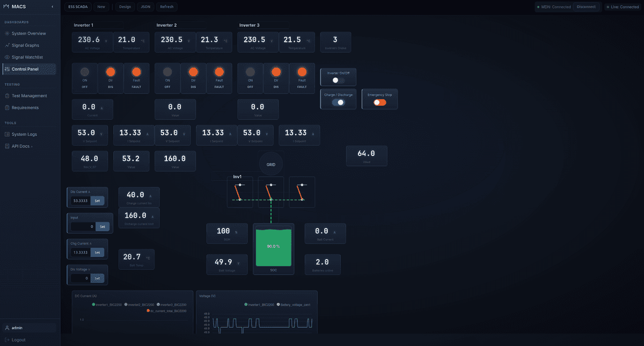Click Set for Dis Voltage
Image resolution: width=644 pixels, height=346 pixels.
(x=98, y=278)
